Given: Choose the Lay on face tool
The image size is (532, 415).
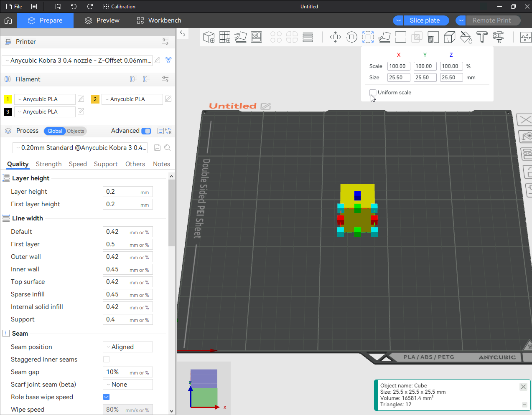Looking at the screenshot, I should (384, 37).
